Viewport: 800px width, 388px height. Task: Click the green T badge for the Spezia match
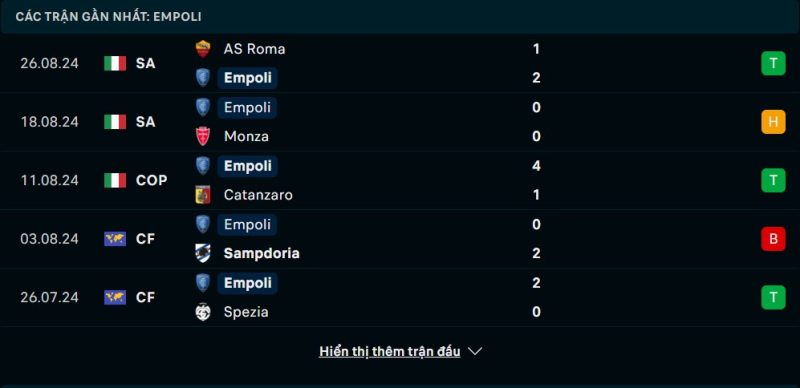tap(773, 298)
